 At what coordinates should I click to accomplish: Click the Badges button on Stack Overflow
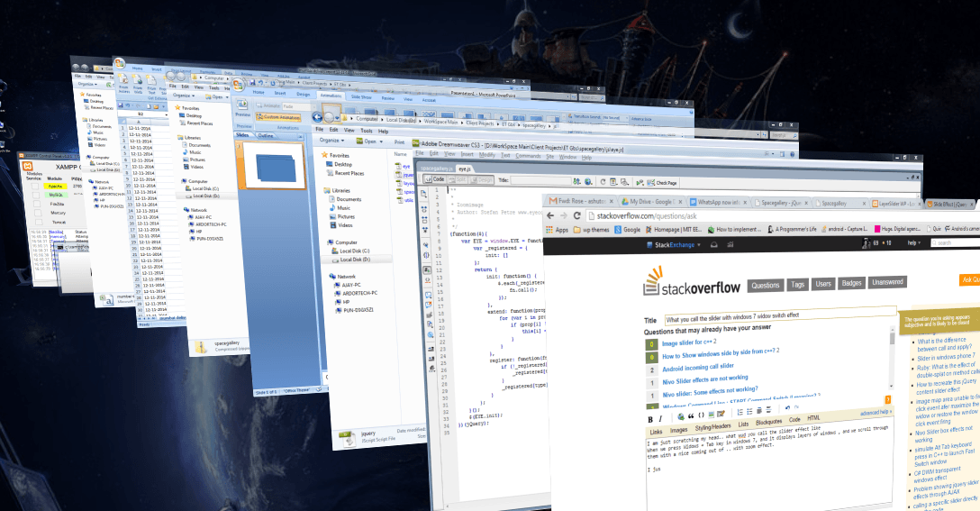851,283
